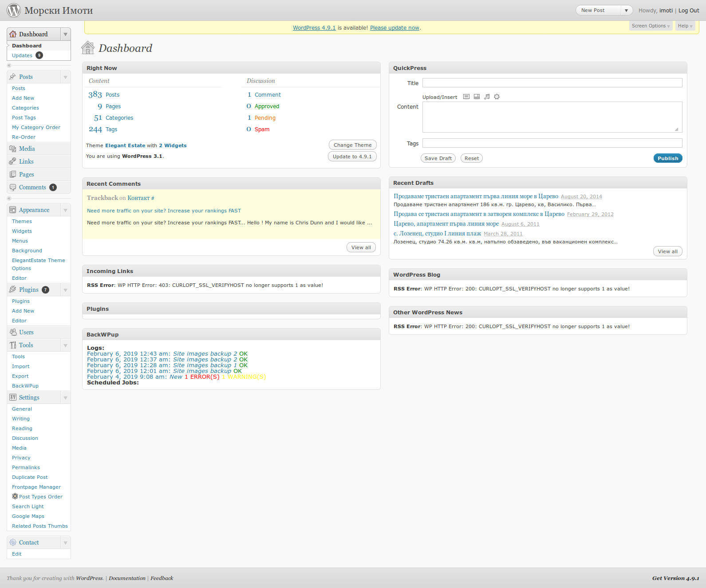Click the Post Types Order atom icon
Screen dimensions: 706x588
point(15,496)
